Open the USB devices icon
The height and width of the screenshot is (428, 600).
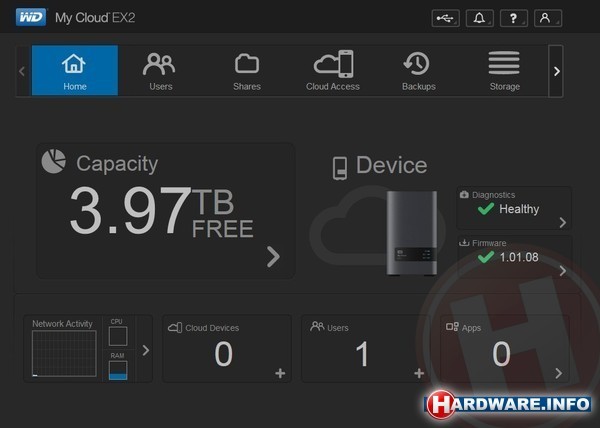[445, 18]
